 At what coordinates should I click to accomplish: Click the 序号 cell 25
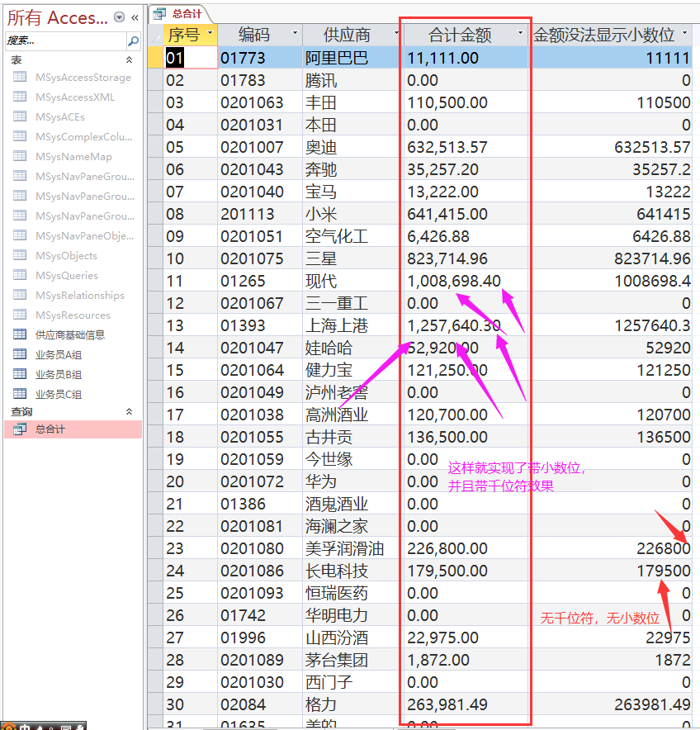[x=191, y=593]
